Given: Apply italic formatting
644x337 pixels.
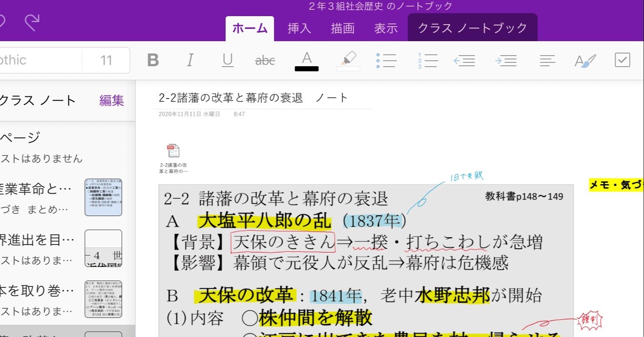Looking at the screenshot, I should pos(190,60).
